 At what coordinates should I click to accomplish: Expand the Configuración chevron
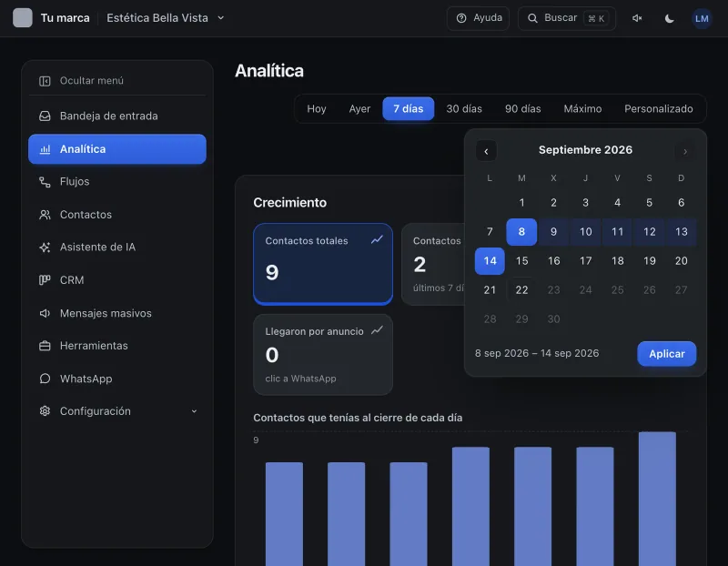point(194,411)
